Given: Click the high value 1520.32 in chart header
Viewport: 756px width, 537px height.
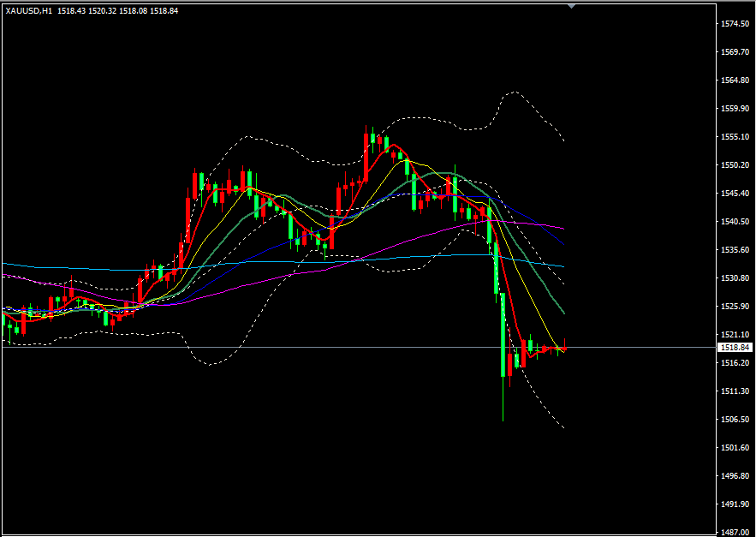Looking at the screenshot, I should point(102,11).
